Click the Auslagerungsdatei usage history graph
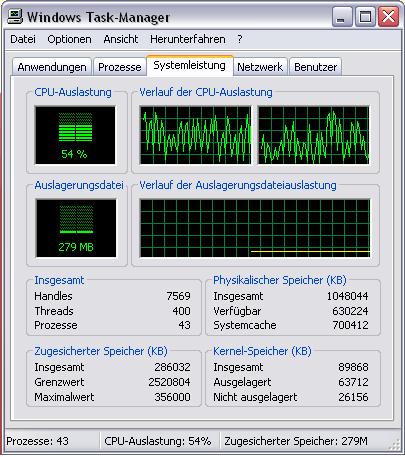The image size is (405, 457). tap(255, 228)
